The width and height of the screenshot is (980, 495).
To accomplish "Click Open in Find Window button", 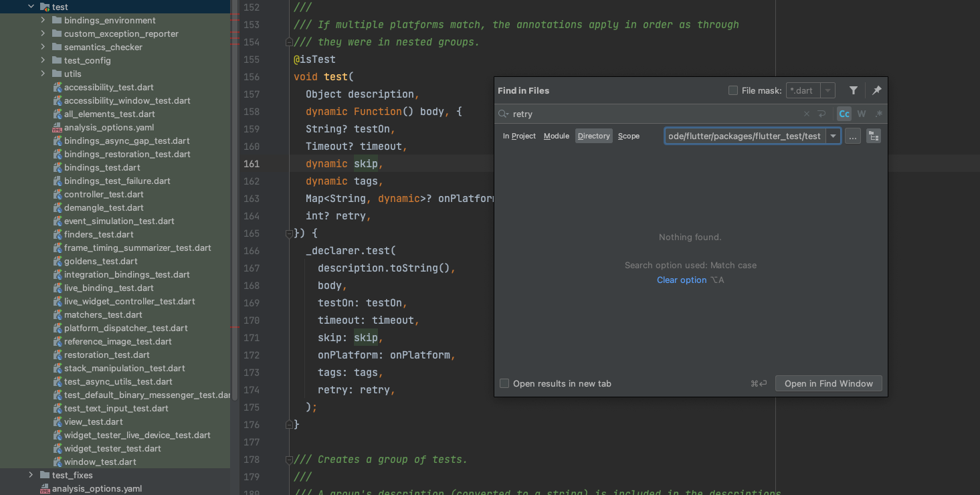I will point(829,383).
